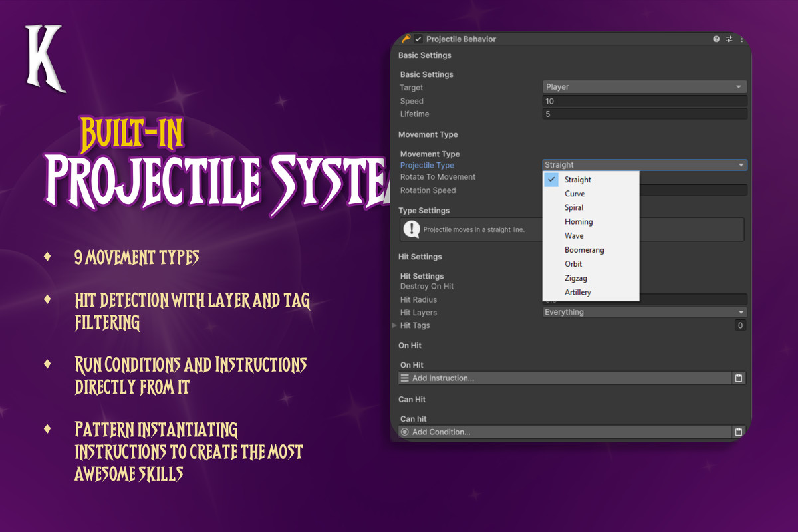This screenshot has height=532, width=798.
Task: Click the radio condition icon on Add Condition field
Action: click(404, 431)
